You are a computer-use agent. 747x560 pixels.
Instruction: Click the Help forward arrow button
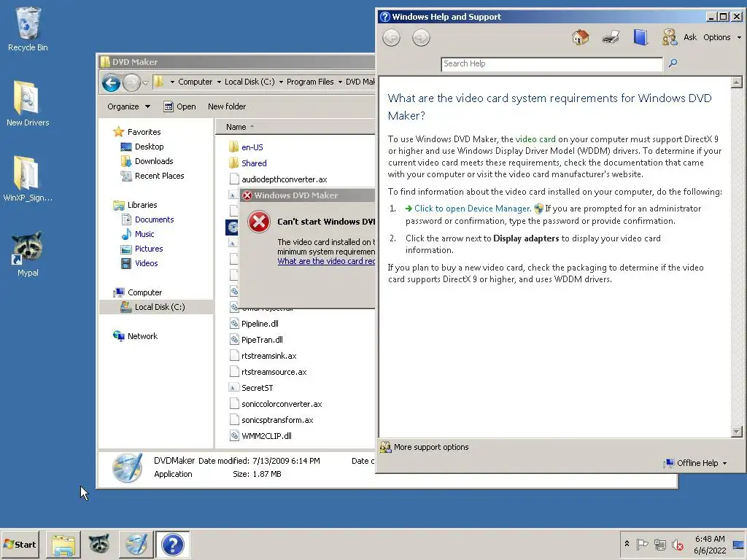point(421,38)
